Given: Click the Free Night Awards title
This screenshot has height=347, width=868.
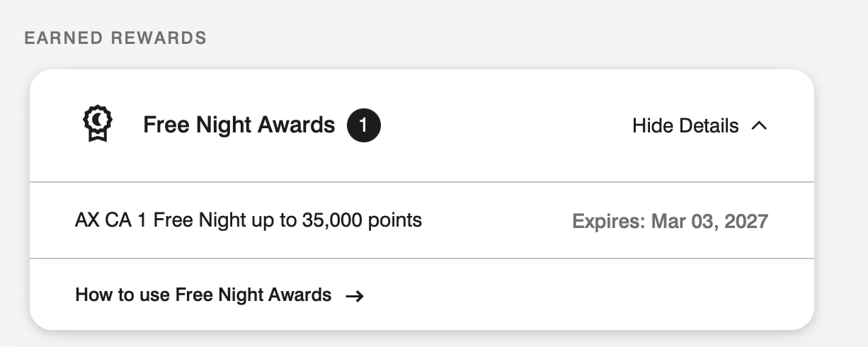Looking at the screenshot, I should pyautogui.click(x=239, y=125).
